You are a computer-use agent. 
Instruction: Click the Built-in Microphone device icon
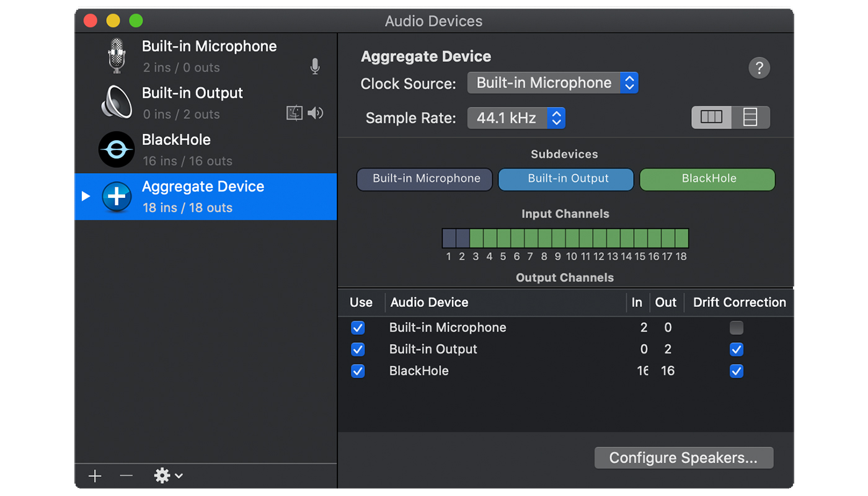pos(117,56)
